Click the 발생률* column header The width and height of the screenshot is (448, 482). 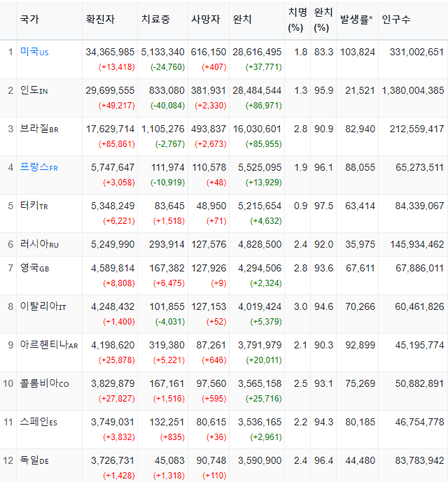point(356,20)
